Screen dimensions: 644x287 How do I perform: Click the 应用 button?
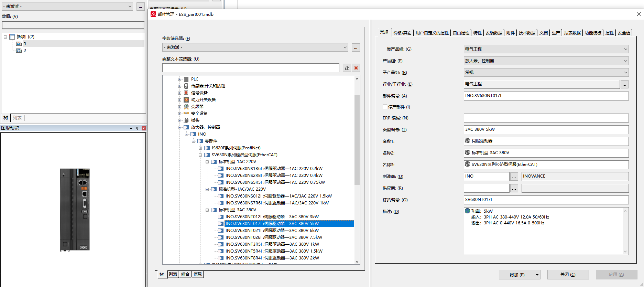[x=616, y=275]
